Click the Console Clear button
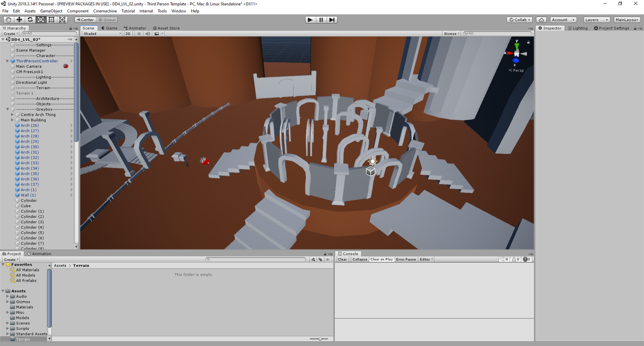Image resolution: width=644 pixels, height=346 pixels. tap(342, 259)
